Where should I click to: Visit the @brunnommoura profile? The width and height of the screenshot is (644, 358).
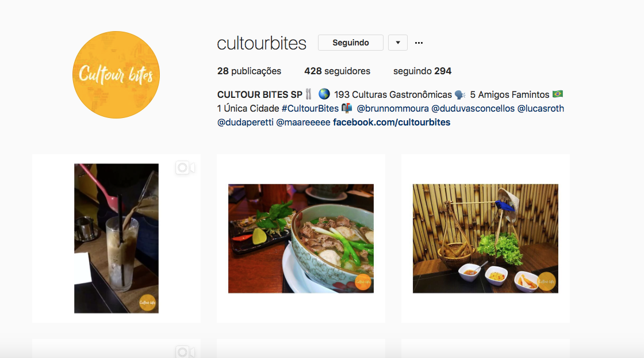393,109
